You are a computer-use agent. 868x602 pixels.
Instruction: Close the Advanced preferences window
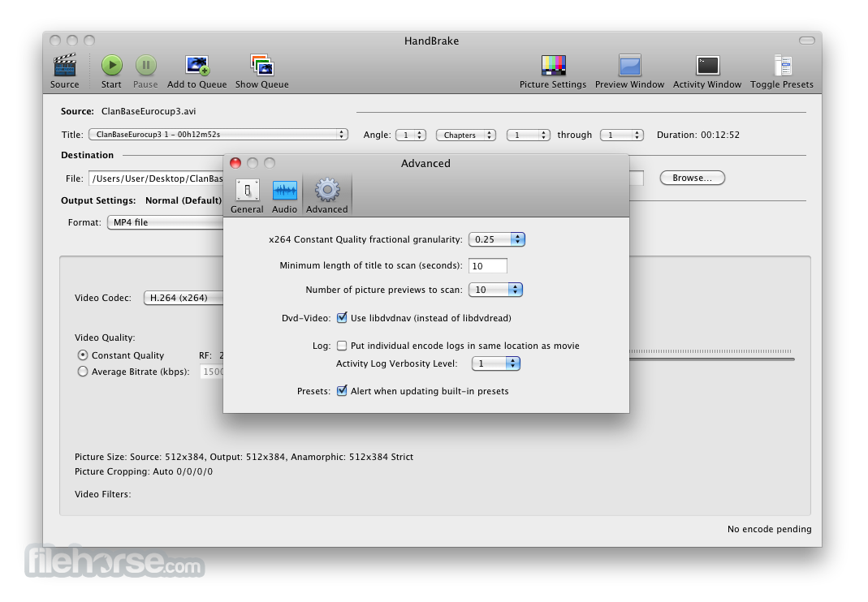pos(235,163)
